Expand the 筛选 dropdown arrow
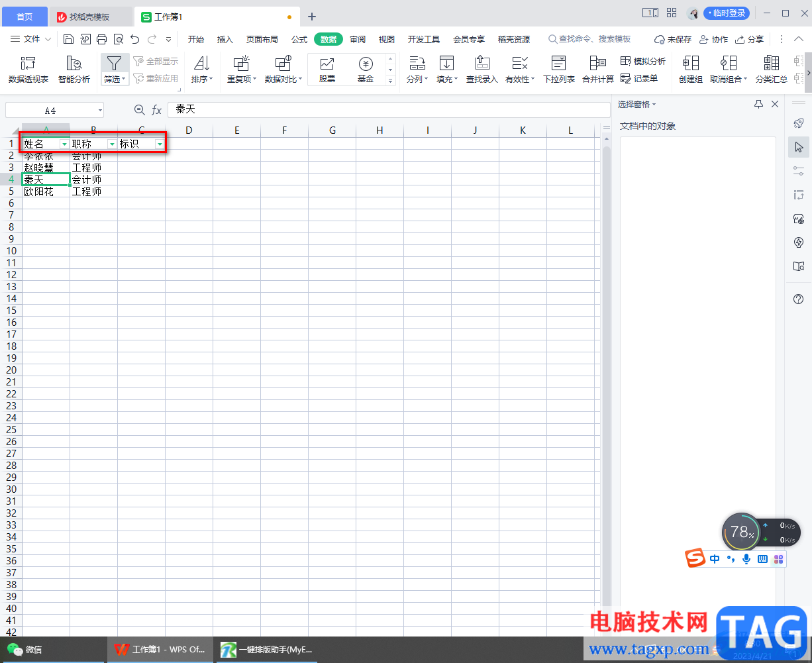Screen dimensions: 812x663 (x=124, y=79)
